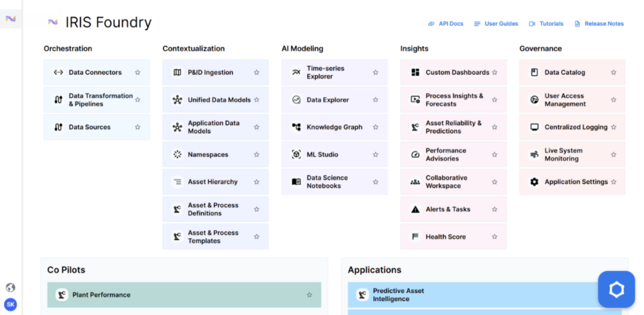
Task: Star the ML Studio tile
Action: pos(375,155)
